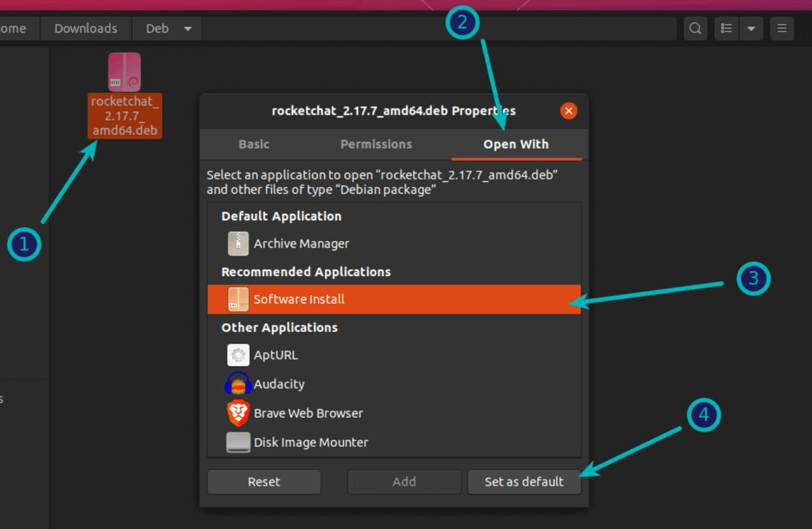The width and height of the screenshot is (812, 529).
Task: Click the AptURL application icon
Action: [238, 355]
